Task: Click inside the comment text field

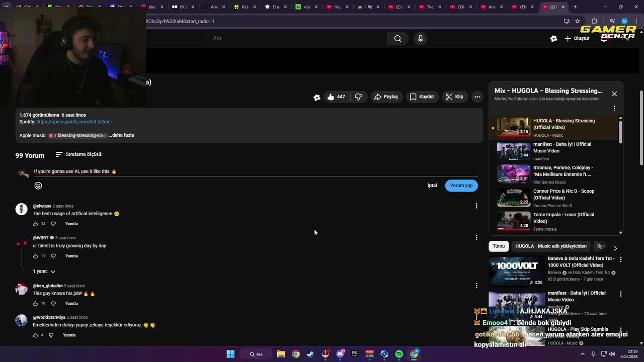Action: 256,171
